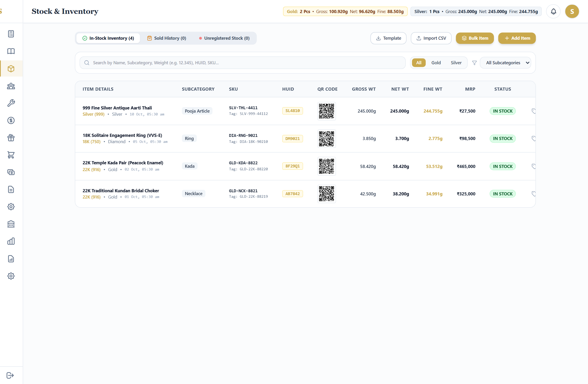
Task: Open the bar chart analytics sidebar icon
Action: click(11, 241)
